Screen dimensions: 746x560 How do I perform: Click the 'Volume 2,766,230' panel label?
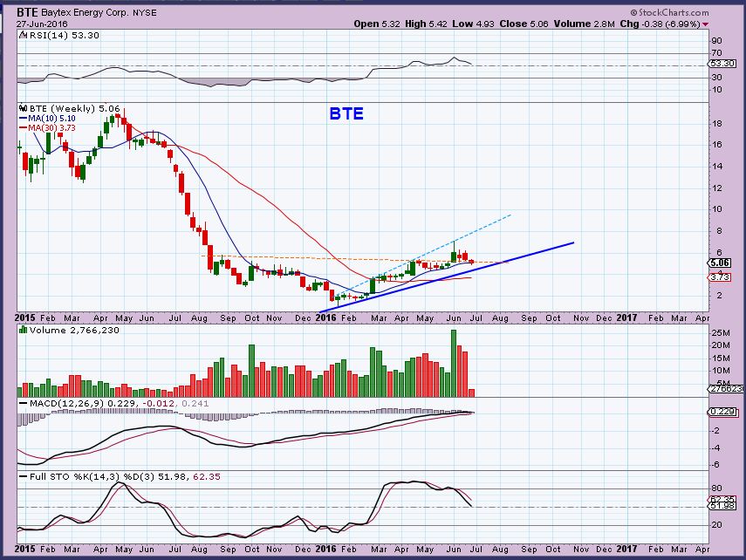(x=74, y=331)
